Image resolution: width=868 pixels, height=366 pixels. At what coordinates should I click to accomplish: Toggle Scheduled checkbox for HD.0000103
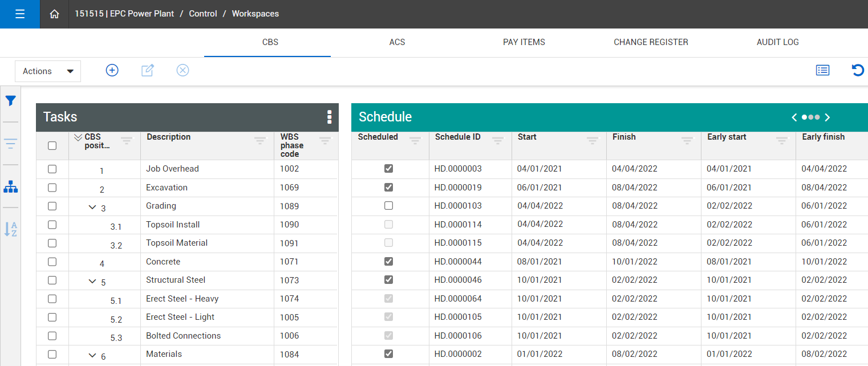click(389, 206)
